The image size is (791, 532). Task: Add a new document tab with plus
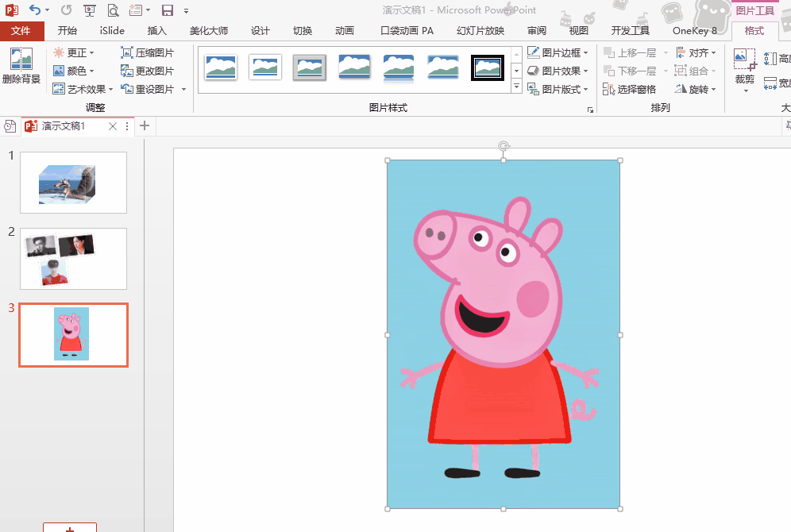click(145, 125)
